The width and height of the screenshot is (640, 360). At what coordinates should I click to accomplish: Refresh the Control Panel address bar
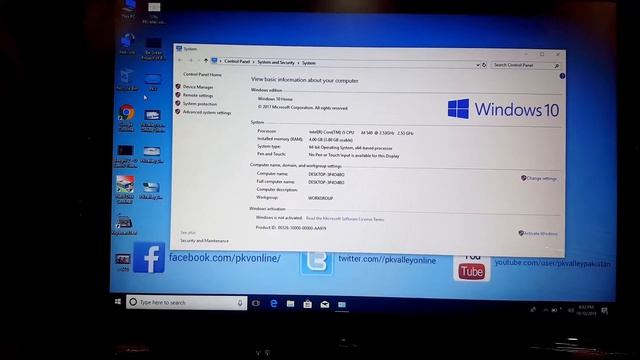[x=484, y=65]
